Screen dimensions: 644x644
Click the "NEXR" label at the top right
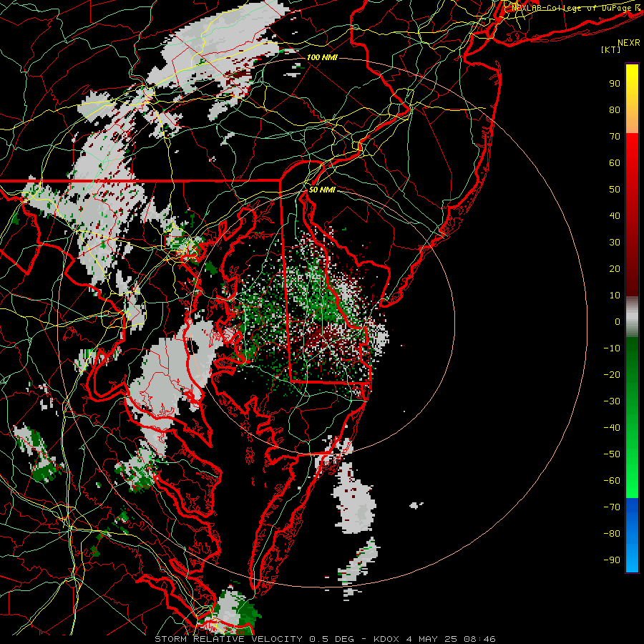tap(629, 43)
